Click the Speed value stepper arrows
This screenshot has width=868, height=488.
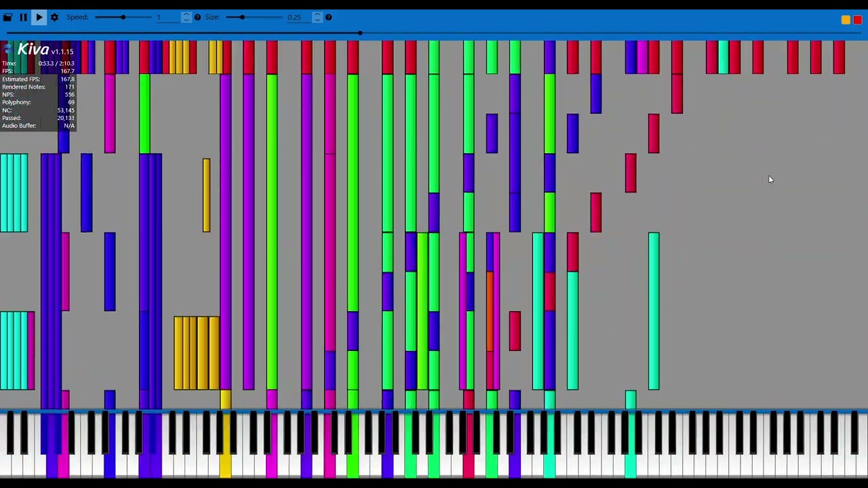[186, 18]
